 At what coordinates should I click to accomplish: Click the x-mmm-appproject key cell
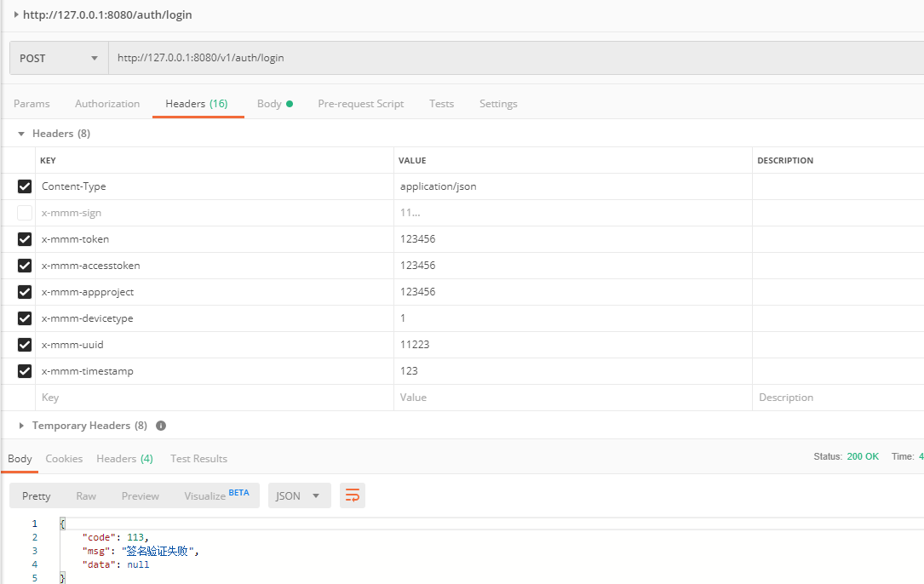(x=215, y=292)
